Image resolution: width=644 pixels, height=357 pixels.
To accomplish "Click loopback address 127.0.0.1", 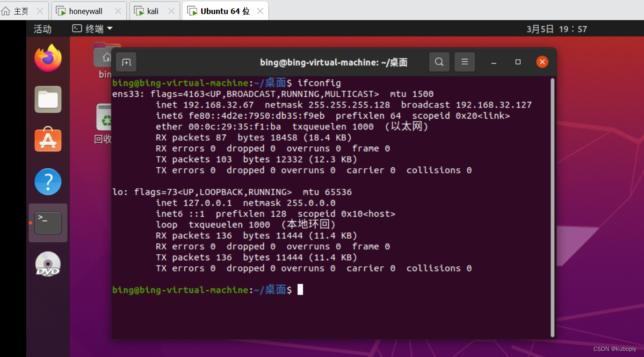I will coord(208,203).
